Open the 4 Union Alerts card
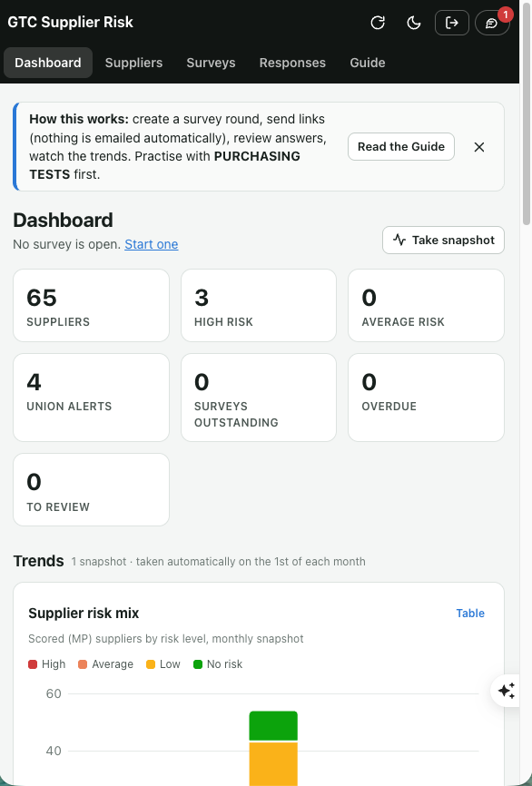Viewport: 532px width, 786px height. pos(92,398)
